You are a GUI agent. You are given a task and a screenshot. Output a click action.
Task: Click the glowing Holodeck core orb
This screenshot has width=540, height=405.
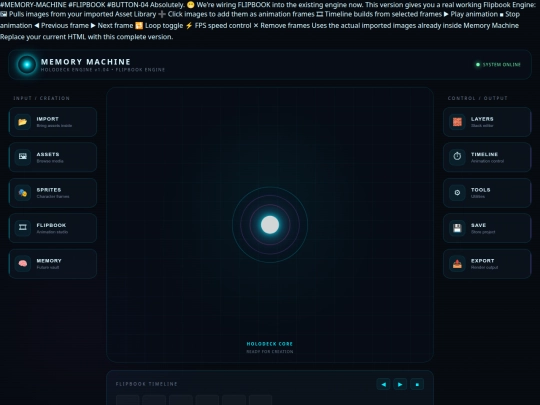tap(270, 225)
